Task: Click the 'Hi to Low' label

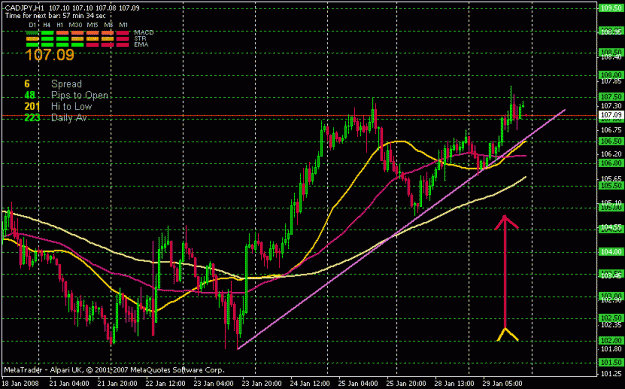Action: point(71,106)
